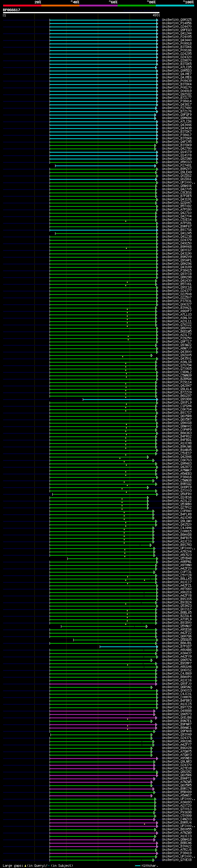Open hit UniRef100_Q43446
197x868 pixels.
tap(177, 125)
